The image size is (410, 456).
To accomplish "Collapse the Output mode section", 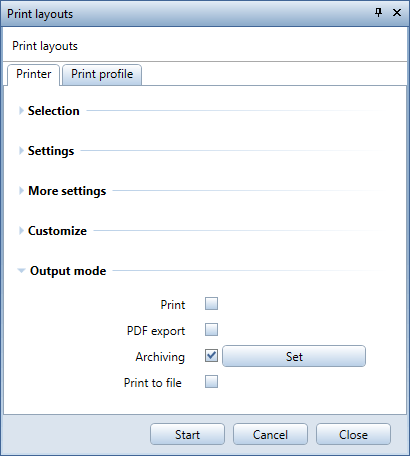I will click(x=21, y=271).
